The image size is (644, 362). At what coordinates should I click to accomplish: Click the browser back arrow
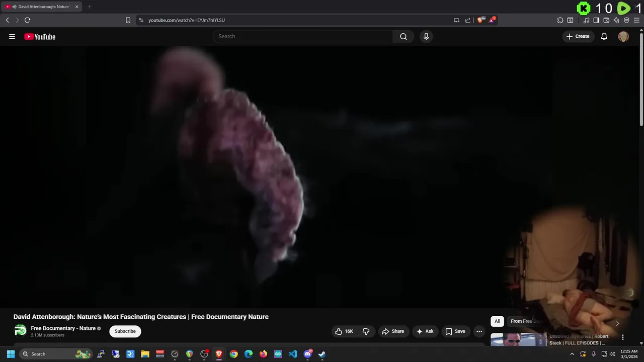7,20
